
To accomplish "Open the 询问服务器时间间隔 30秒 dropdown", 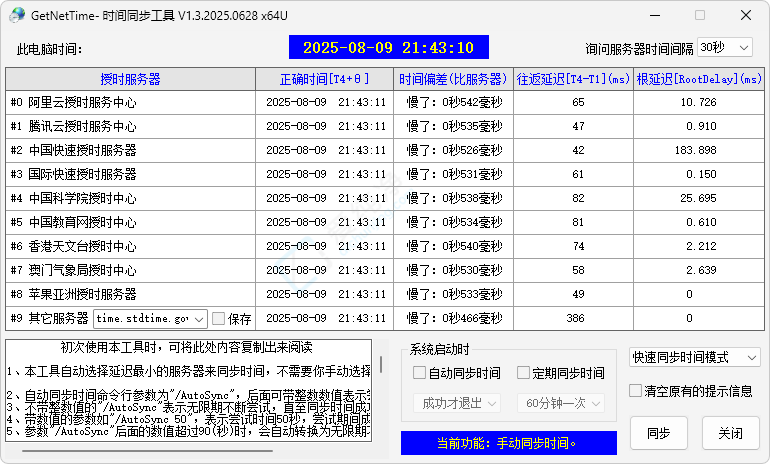I will tap(724, 48).
